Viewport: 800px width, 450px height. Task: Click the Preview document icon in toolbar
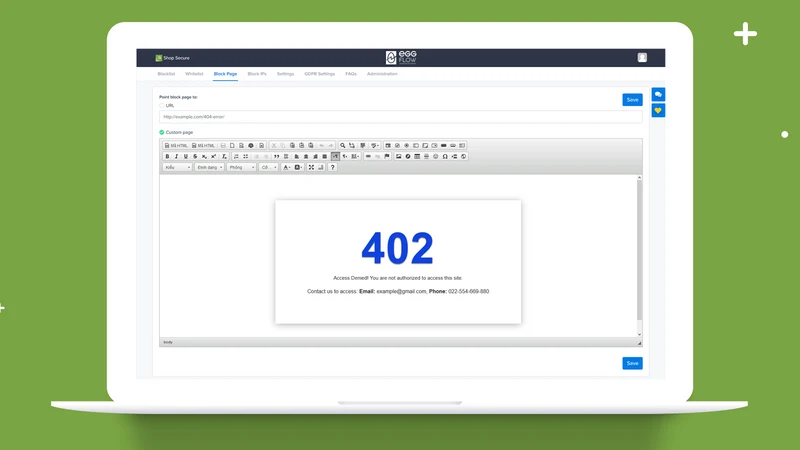[x=241, y=145]
